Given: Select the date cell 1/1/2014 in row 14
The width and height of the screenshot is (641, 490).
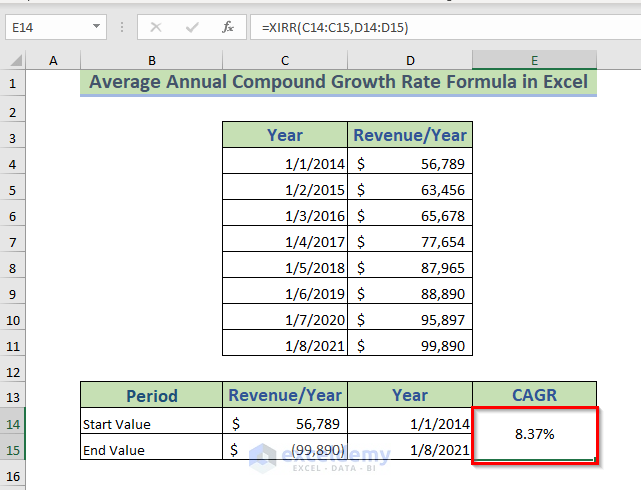Looking at the screenshot, I should [410, 421].
